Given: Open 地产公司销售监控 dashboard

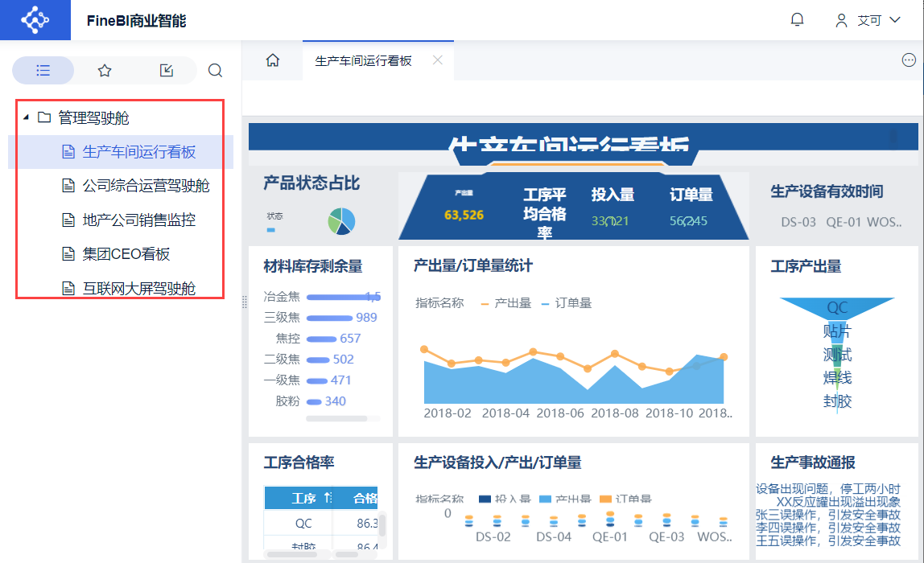Looking at the screenshot, I should pyautogui.click(x=138, y=220).
